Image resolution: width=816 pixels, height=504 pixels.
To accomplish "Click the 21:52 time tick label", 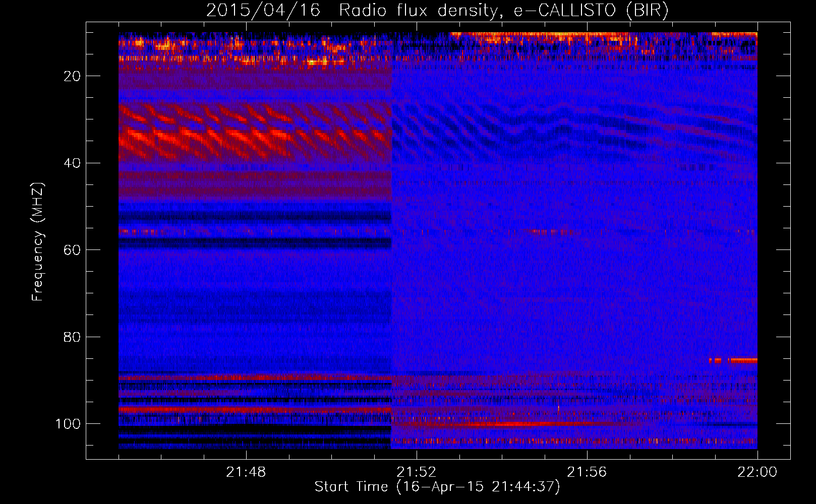I will [x=417, y=472].
